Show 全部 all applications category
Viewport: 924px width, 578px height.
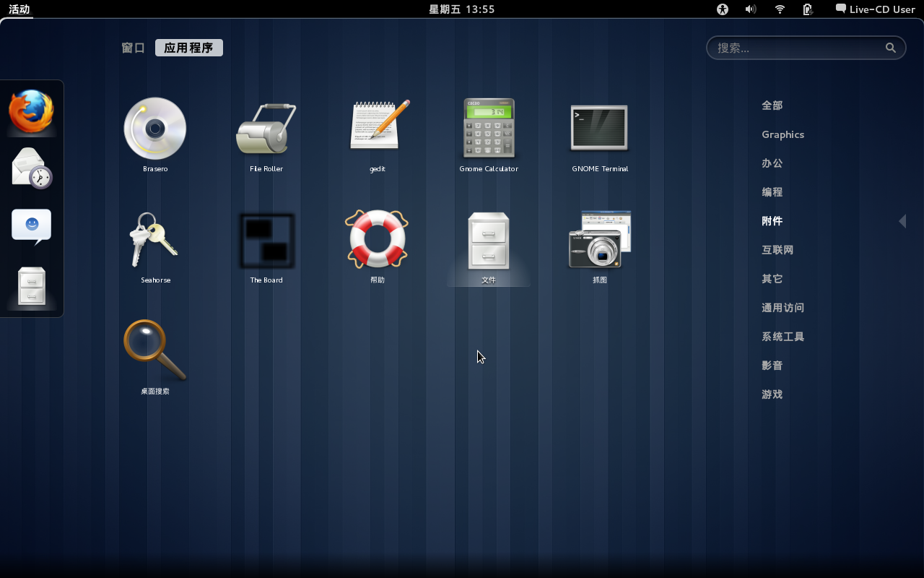[x=772, y=105]
